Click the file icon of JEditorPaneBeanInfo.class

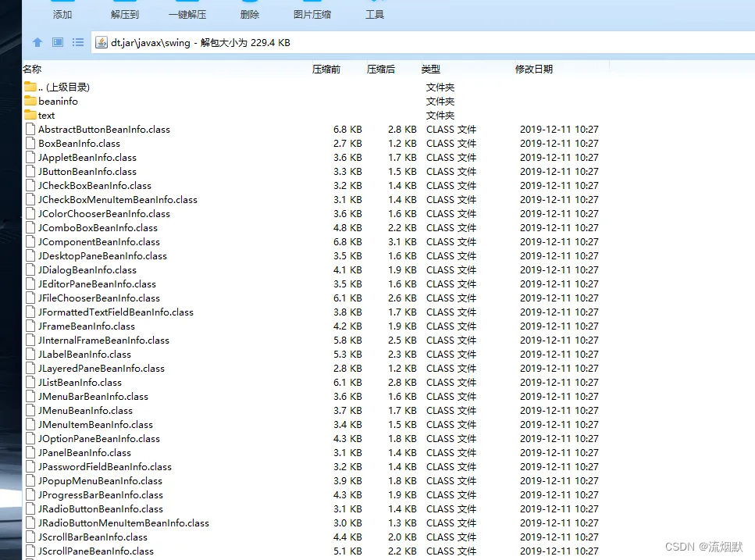tap(30, 284)
